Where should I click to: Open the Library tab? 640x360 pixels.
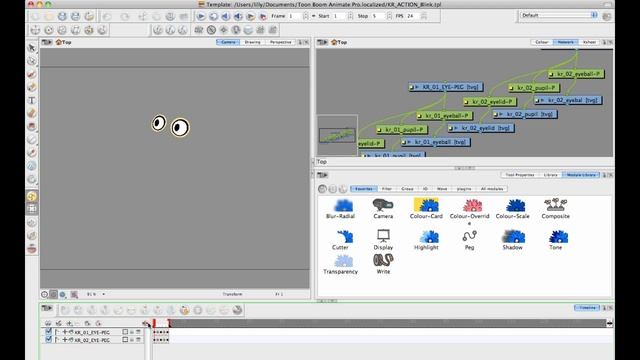(550, 175)
